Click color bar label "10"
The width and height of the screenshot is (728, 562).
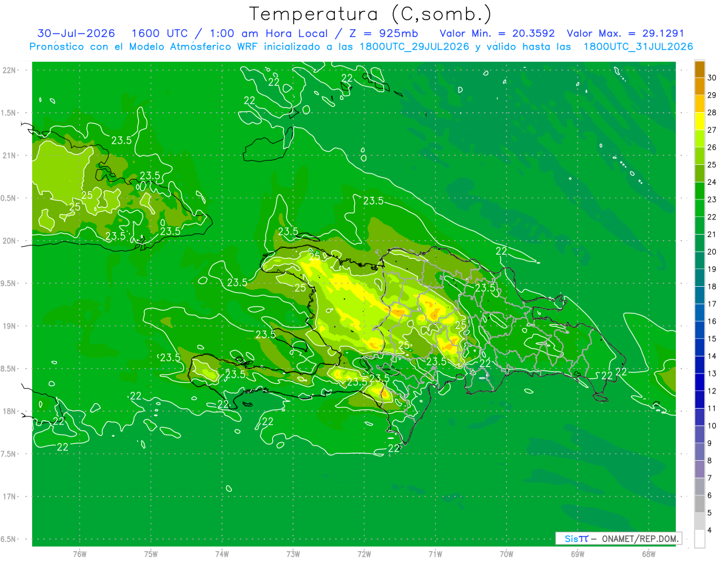point(712,426)
